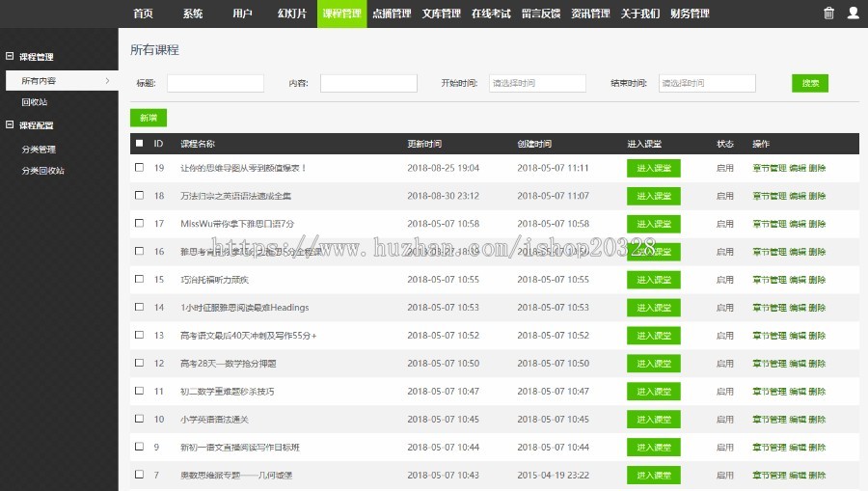868x491 pixels.
Task: Click 进入课堂 for course ID 11
Action: tap(653, 392)
